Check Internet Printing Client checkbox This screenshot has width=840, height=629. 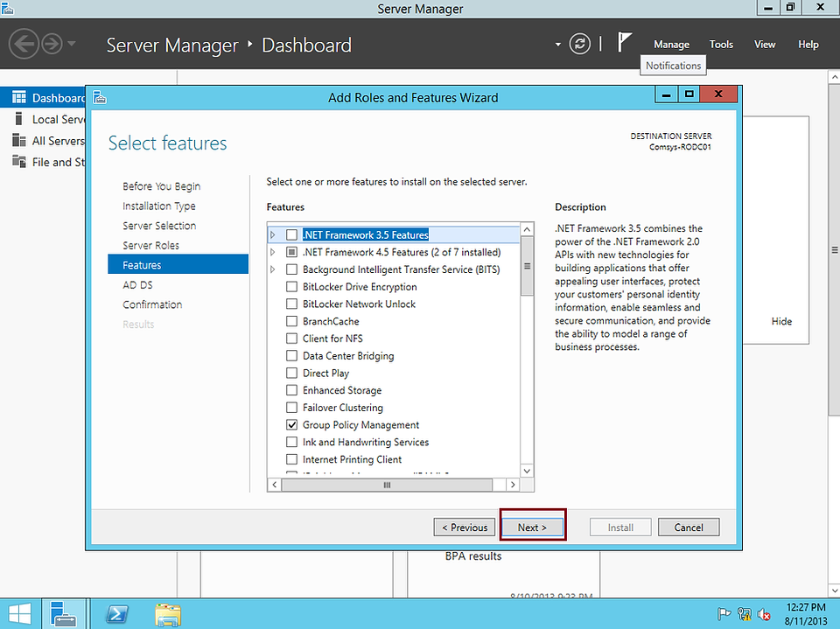[291, 459]
